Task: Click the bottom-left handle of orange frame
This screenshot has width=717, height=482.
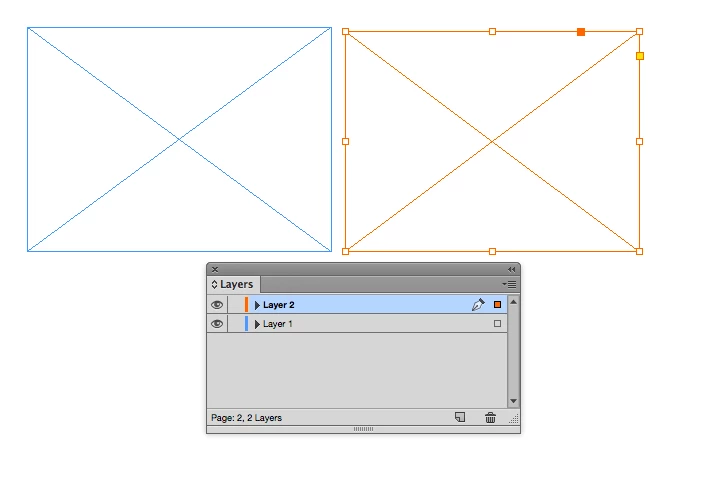Action: point(346,252)
